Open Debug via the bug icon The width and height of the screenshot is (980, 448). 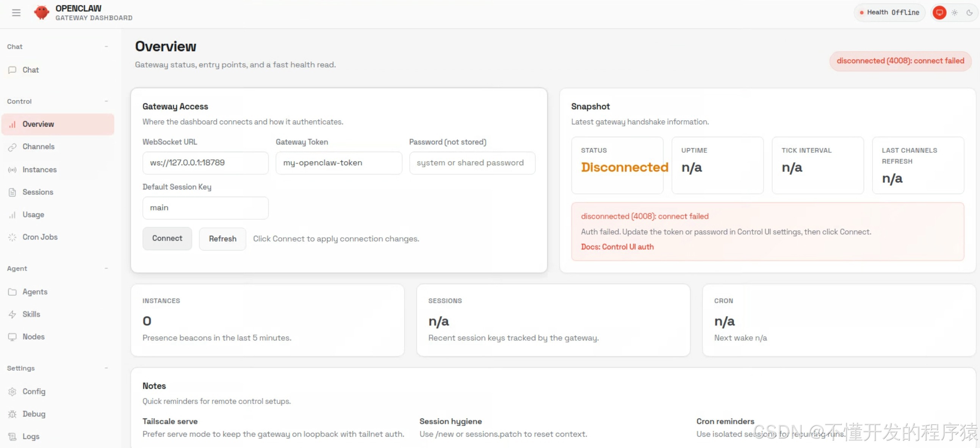click(x=12, y=414)
